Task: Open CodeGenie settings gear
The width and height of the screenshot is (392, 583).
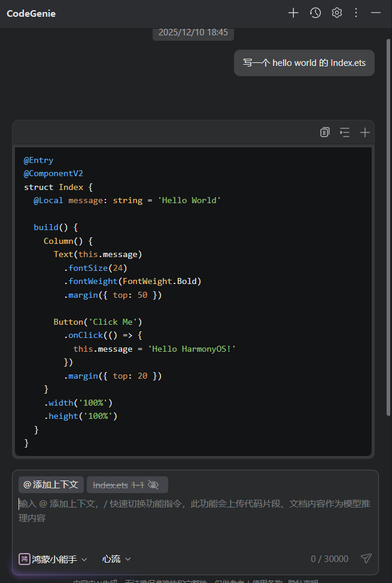Action: pos(337,13)
